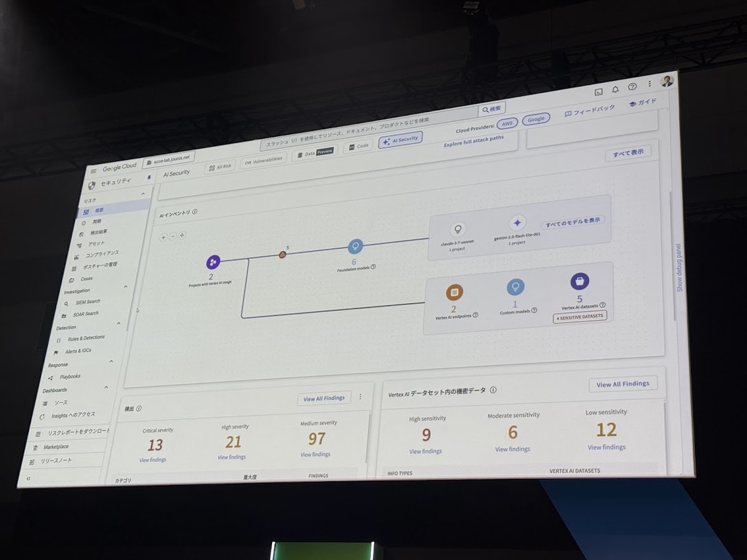This screenshot has width=747, height=560.
Task: Switch to the Data Preview tab
Action: click(316, 152)
